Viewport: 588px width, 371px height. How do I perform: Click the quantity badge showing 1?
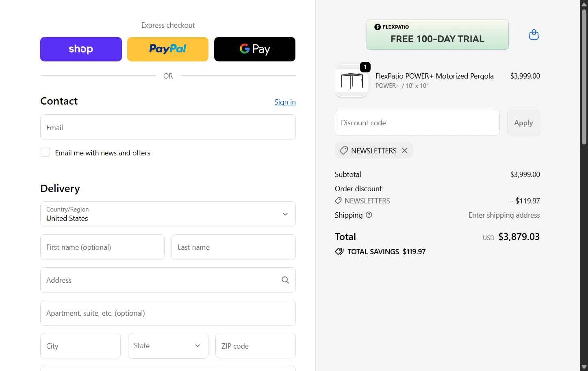365,67
